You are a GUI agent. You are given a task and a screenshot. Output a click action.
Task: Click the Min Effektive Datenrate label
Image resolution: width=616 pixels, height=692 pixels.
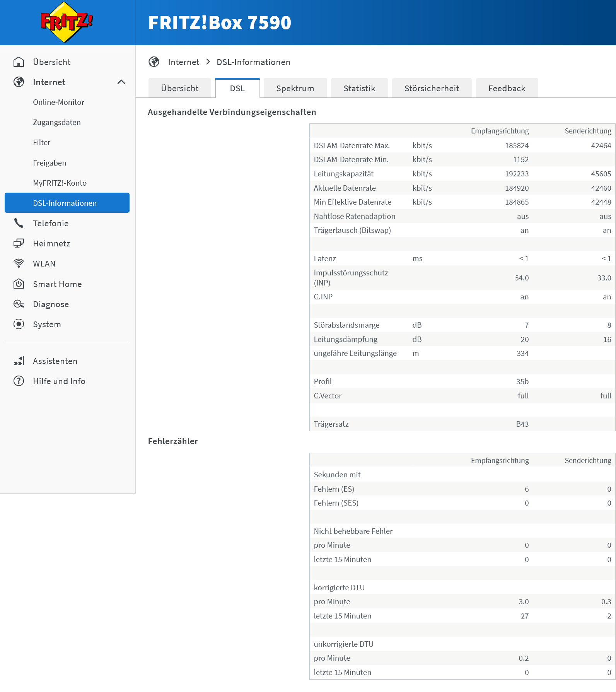pyautogui.click(x=353, y=202)
